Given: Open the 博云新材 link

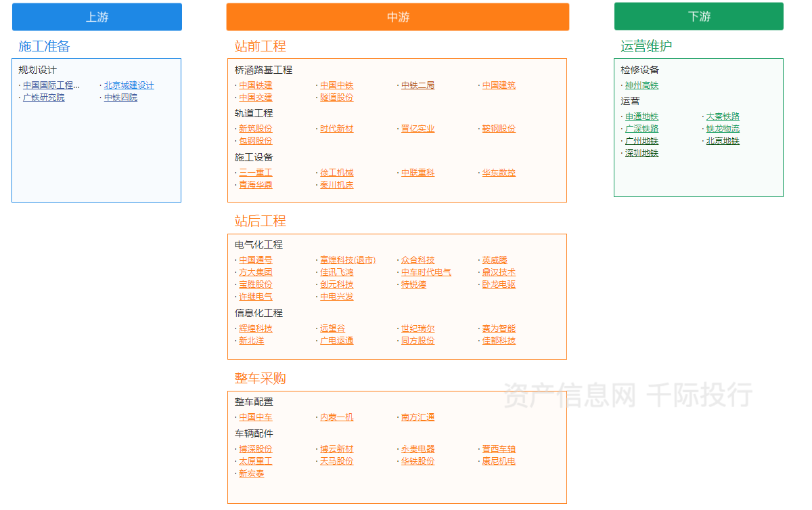Looking at the screenshot, I should 337,449.
